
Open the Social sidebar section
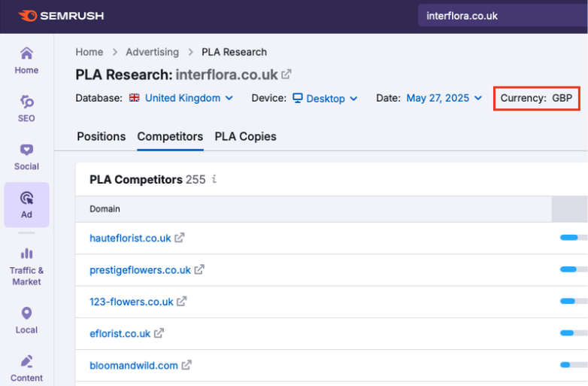click(26, 157)
